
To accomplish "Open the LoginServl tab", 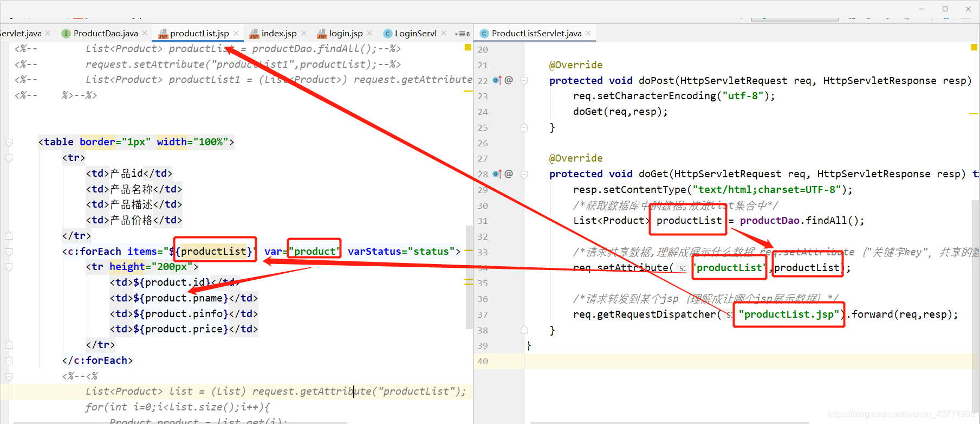I will click(415, 33).
